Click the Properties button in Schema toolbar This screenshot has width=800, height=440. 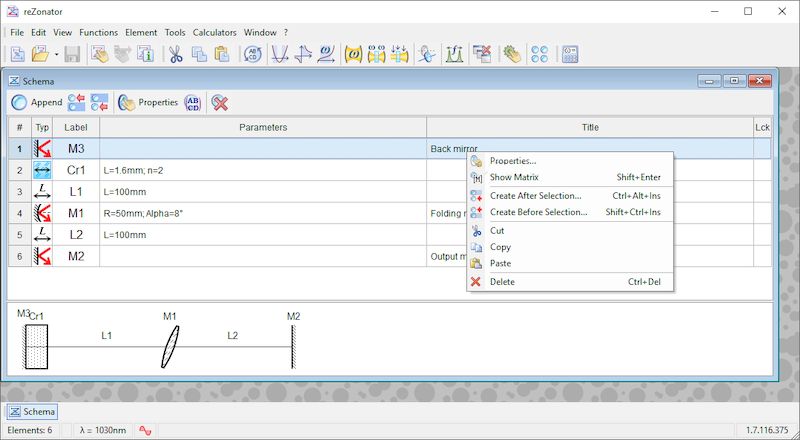click(148, 102)
